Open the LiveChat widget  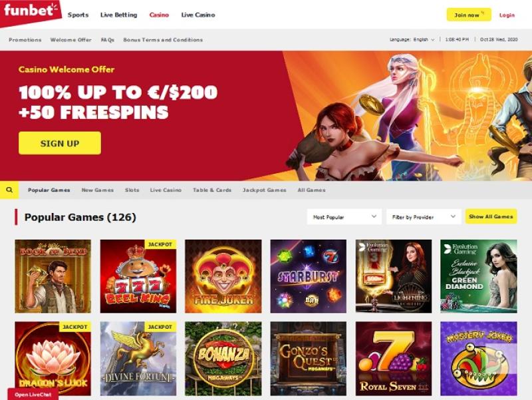click(x=33, y=395)
